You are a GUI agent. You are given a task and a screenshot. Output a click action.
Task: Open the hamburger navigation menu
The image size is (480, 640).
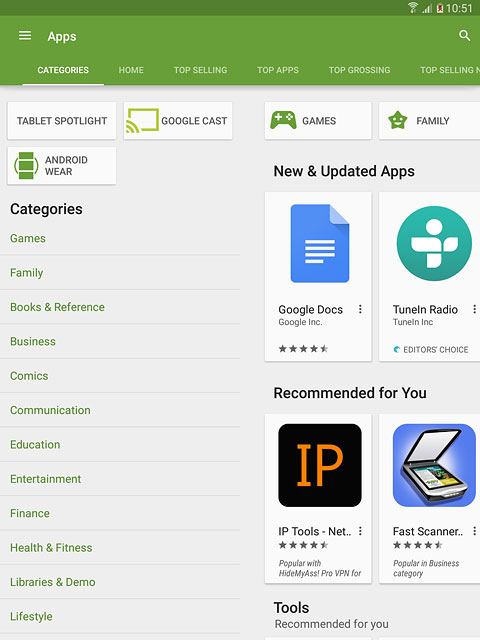[25, 36]
